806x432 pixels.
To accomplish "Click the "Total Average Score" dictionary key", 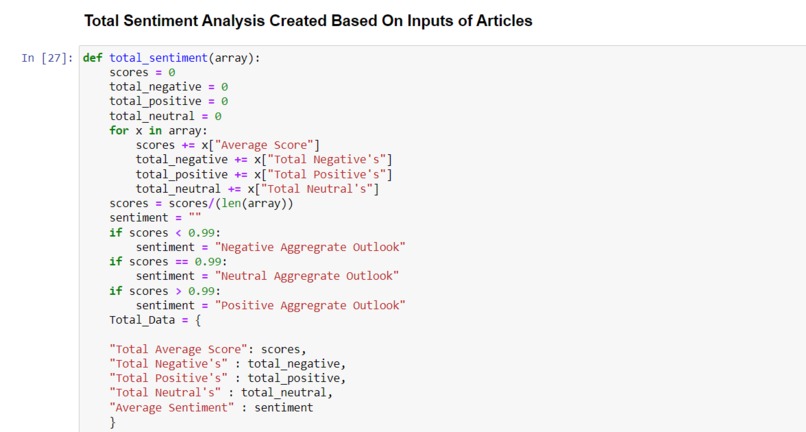I will coord(178,349).
